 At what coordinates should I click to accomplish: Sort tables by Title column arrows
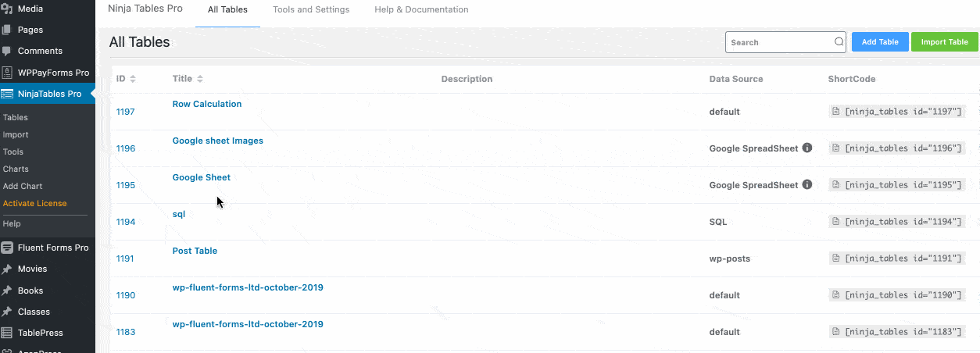200,79
